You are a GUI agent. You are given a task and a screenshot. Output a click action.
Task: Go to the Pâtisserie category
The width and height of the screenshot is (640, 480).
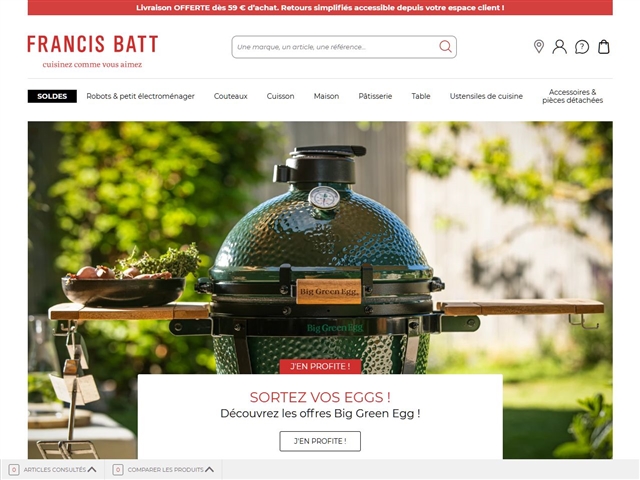pos(375,96)
